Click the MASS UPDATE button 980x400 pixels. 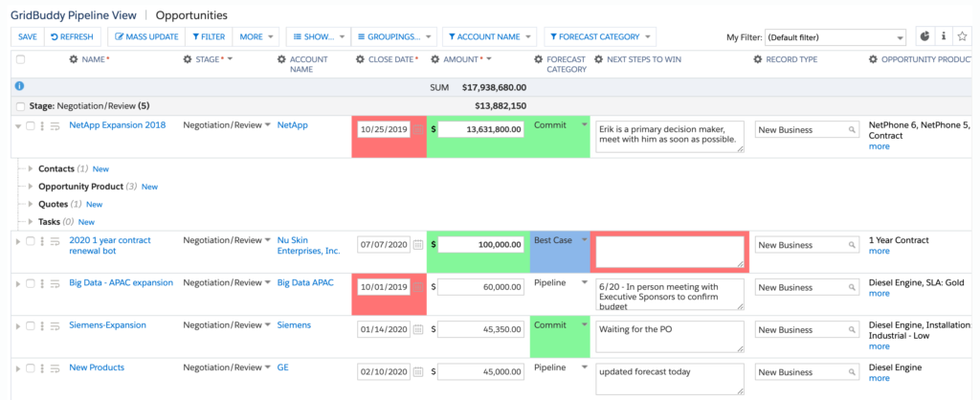click(146, 37)
